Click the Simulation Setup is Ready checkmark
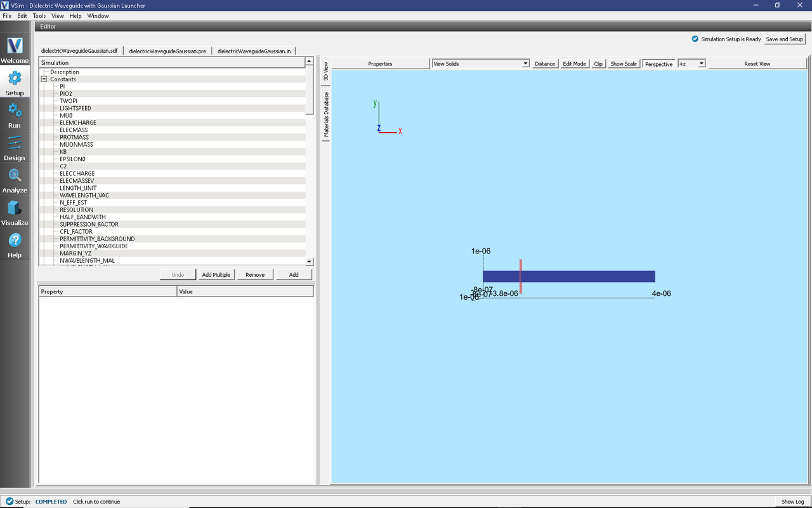The height and width of the screenshot is (508, 812). [695, 39]
